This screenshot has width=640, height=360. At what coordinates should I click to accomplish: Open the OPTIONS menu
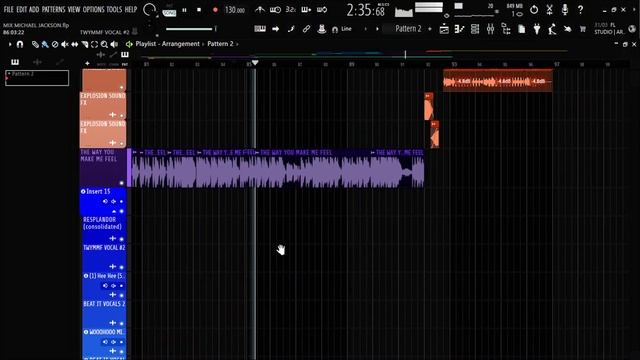93,9
